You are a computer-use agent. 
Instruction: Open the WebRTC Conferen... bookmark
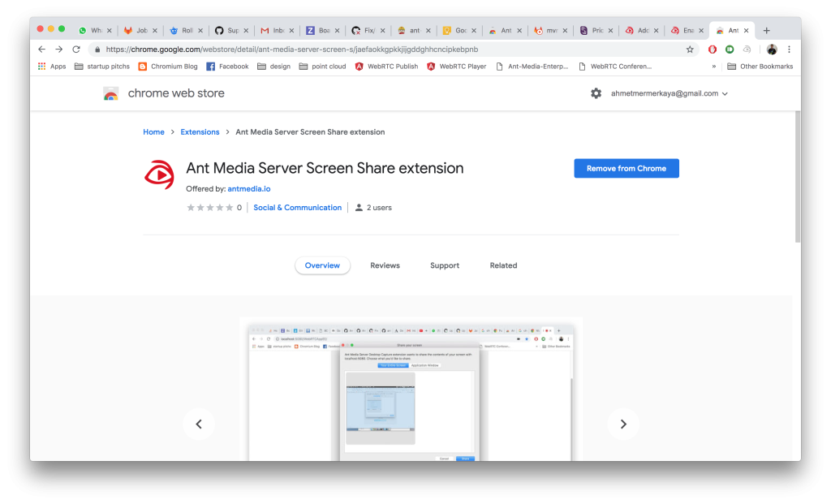615,67
